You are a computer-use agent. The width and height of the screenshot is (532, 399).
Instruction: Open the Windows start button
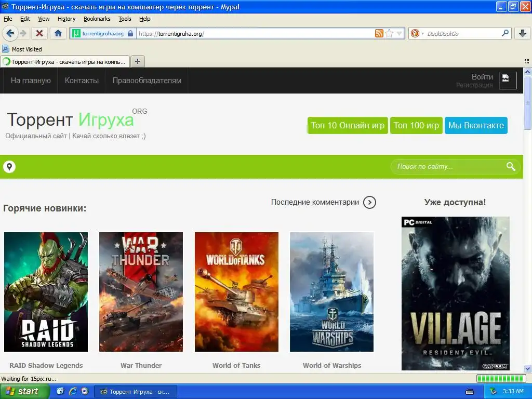24,391
